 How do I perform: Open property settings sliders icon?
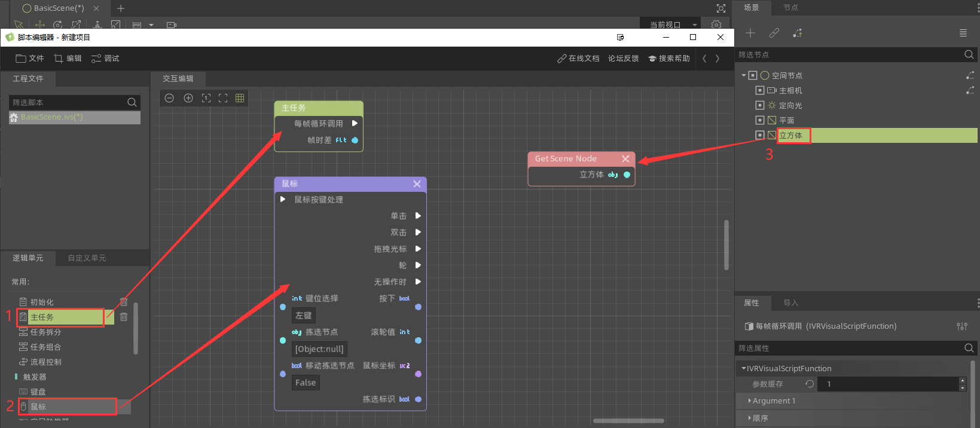[x=962, y=326]
